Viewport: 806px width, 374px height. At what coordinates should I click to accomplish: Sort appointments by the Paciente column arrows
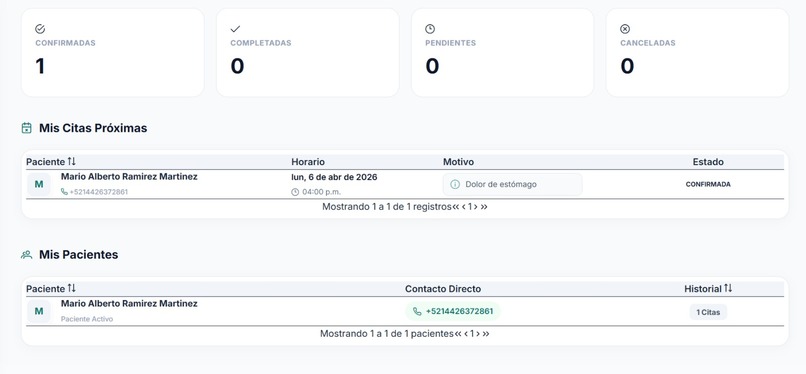click(71, 161)
